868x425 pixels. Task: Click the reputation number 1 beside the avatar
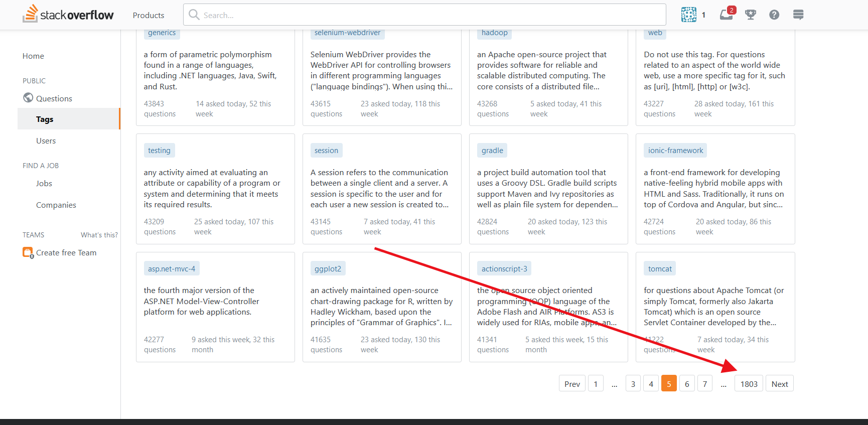pos(703,15)
